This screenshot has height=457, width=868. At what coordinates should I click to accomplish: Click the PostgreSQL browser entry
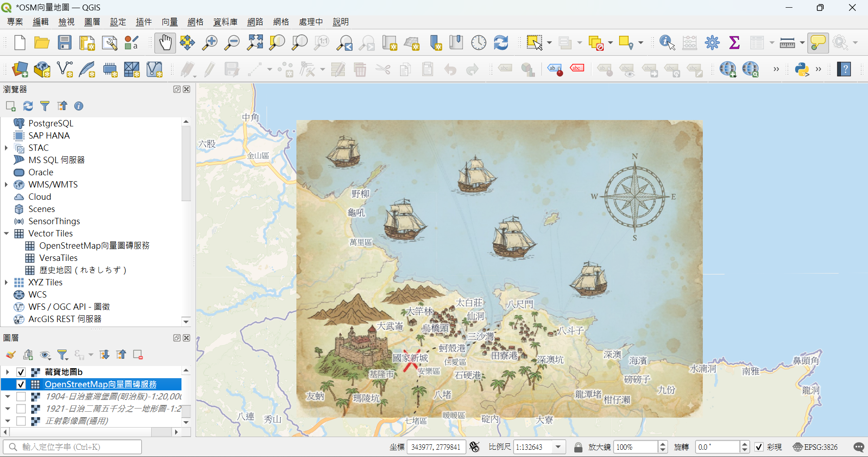[x=51, y=123]
